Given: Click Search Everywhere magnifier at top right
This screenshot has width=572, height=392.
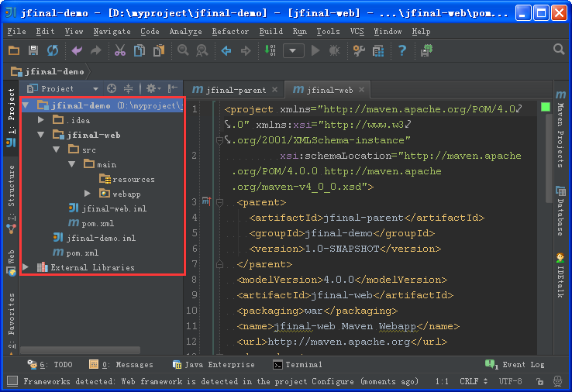Looking at the screenshot, I should (559, 50).
